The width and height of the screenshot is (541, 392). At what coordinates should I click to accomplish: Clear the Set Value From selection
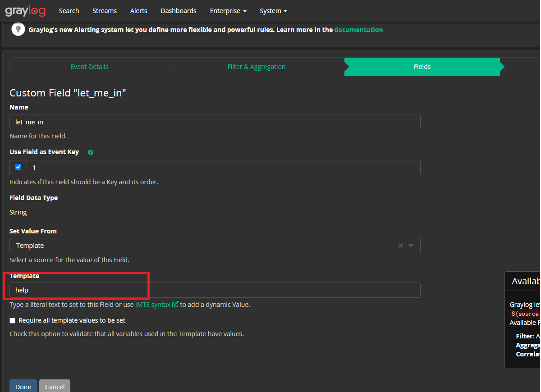400,246
